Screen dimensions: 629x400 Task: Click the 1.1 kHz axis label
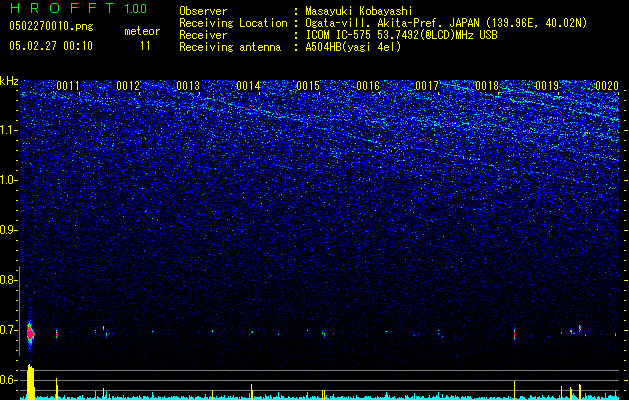9,130
